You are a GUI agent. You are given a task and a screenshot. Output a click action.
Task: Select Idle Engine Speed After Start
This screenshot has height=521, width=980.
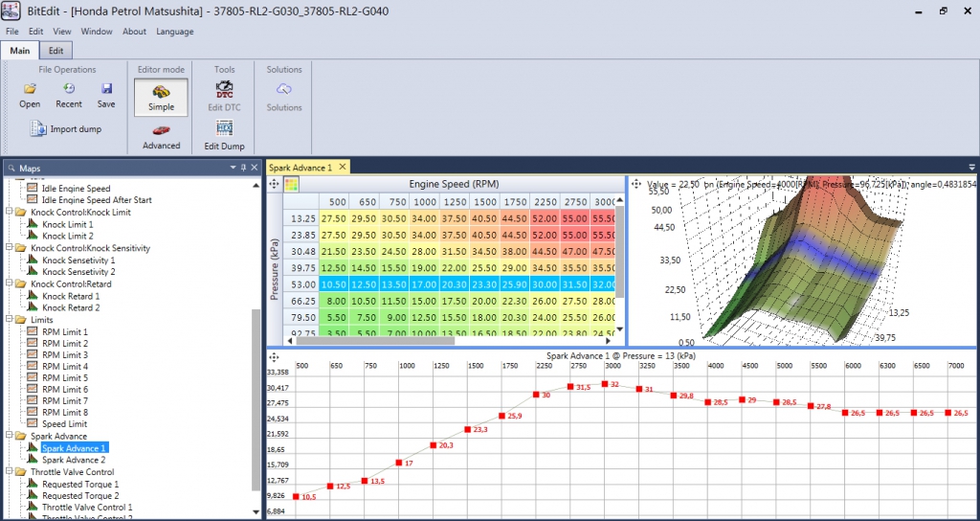[97, 200]
